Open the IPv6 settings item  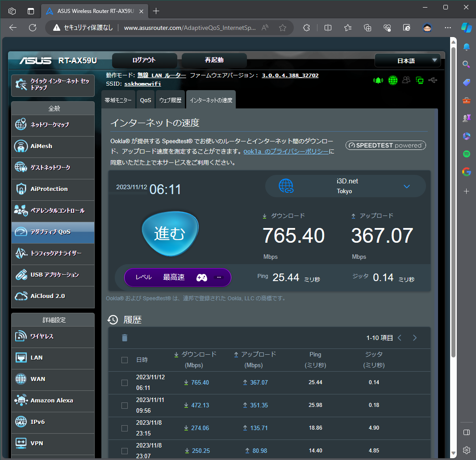[x=53, y=423]
